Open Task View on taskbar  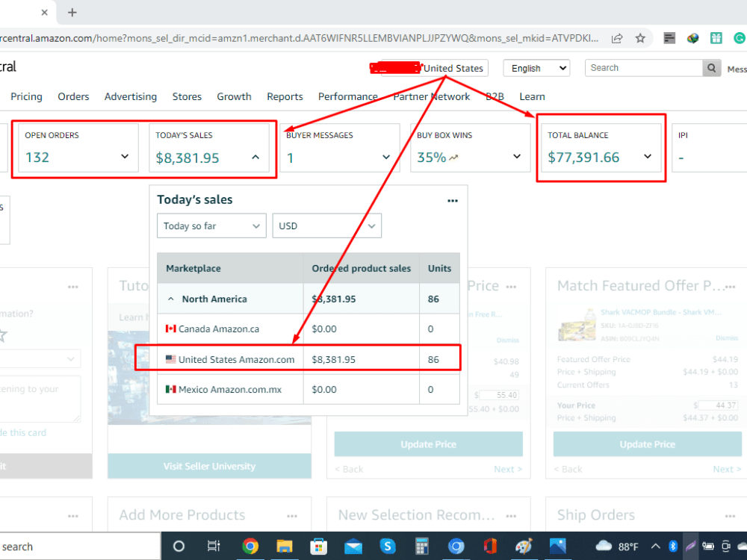pyautogui.click(x=214, y=547)
